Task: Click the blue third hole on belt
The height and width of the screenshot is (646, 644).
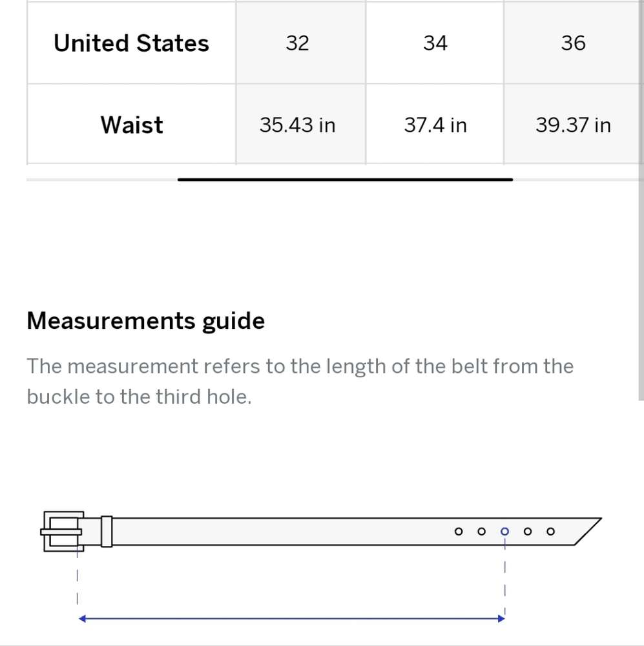Action: pyautogui.click(x=504, y=532)
